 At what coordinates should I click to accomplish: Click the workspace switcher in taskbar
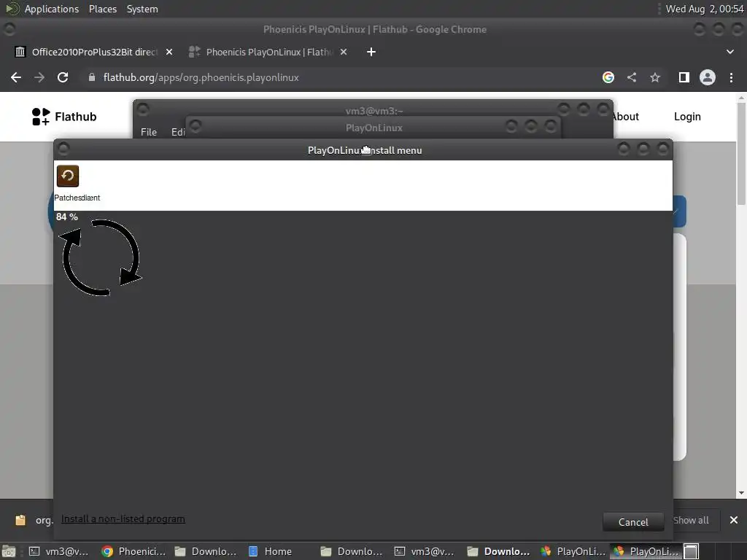[692, 551]
